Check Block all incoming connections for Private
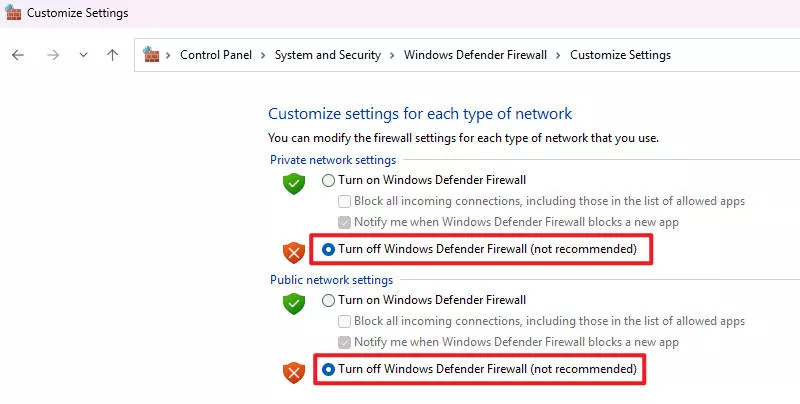 click(345, 201)
